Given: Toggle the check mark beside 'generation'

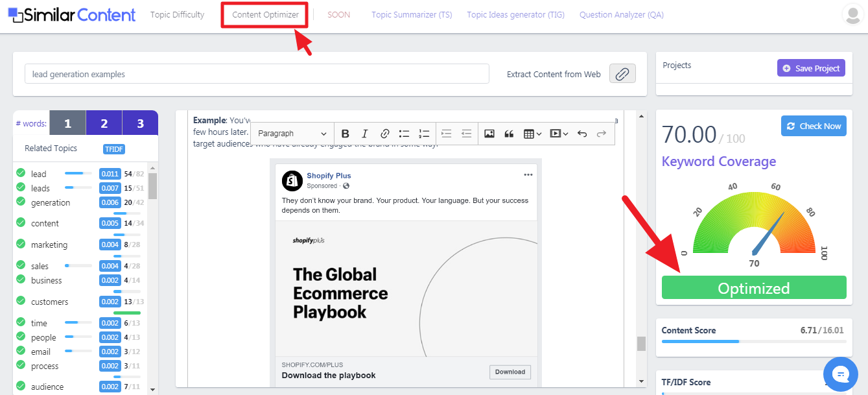Looking at the screenshot, I should [21, 202].
